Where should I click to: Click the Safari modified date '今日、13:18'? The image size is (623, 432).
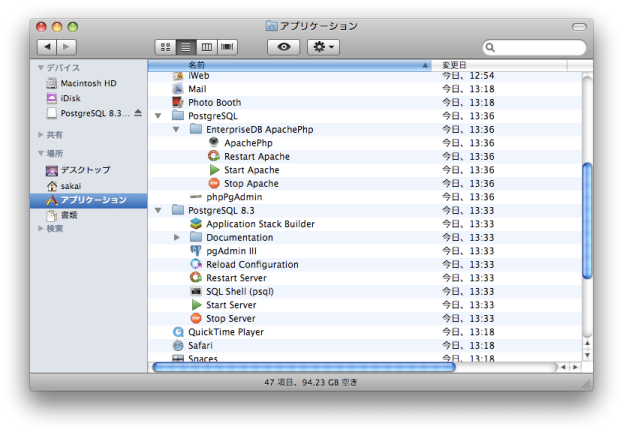click(468, 346)
